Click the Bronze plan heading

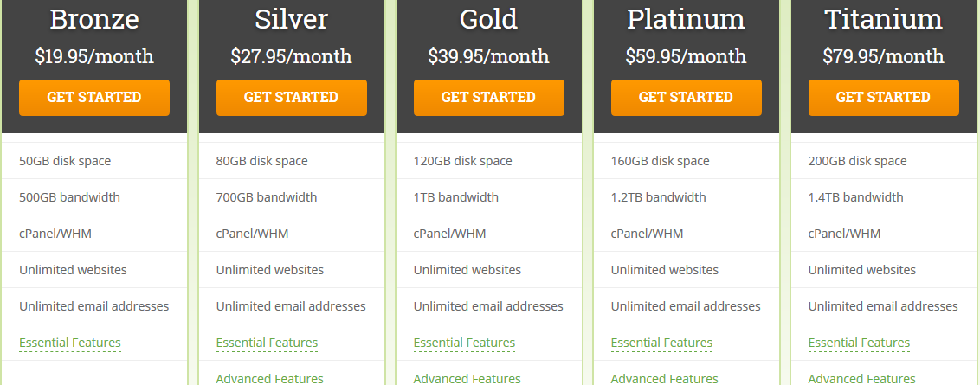click(94, 19)
